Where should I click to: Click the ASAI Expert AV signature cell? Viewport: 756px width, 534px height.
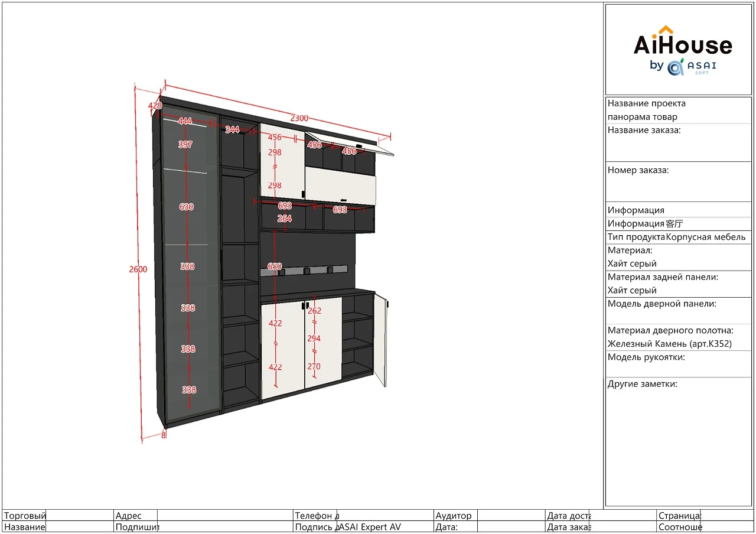pos(369,527)
